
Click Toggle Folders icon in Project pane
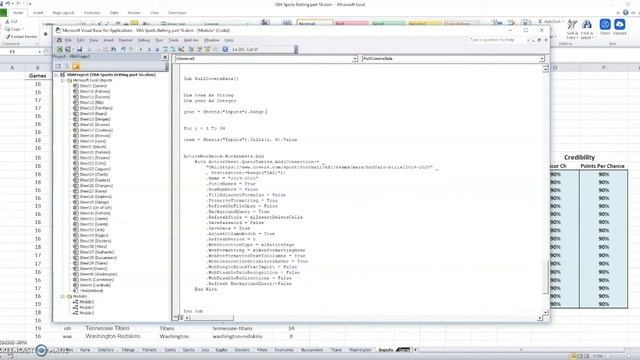76,66
